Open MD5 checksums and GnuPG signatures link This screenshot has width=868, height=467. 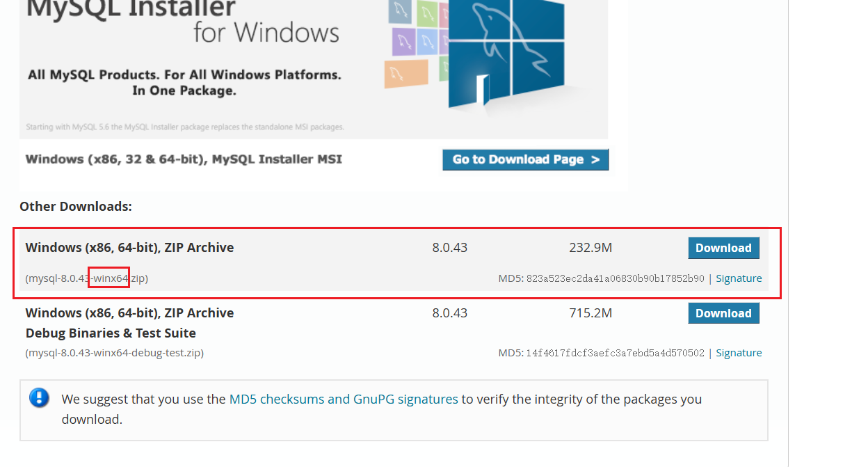click(344, 399)
